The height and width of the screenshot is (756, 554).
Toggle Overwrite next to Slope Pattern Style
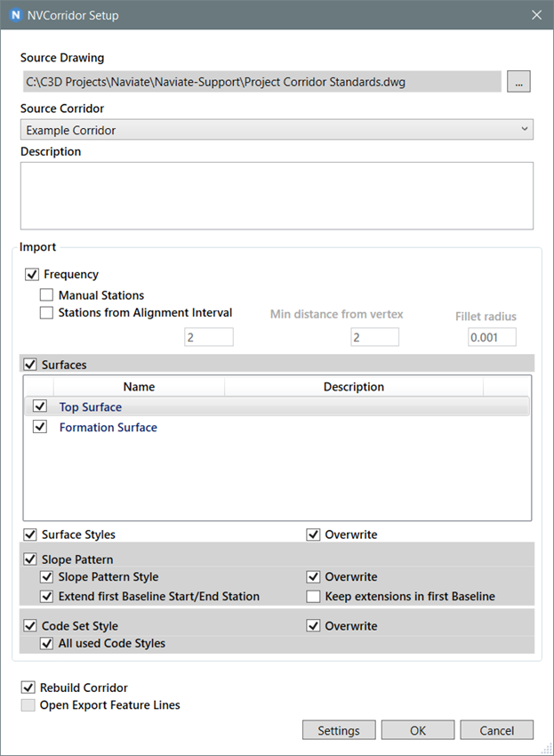pos(313,576)
